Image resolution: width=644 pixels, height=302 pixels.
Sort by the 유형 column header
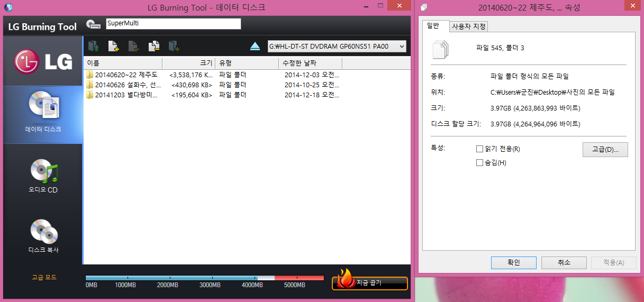click(247, 63)
